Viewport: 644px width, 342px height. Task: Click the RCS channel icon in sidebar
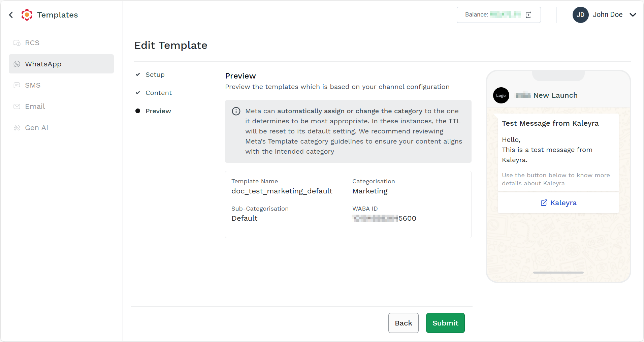pos(17,43)
